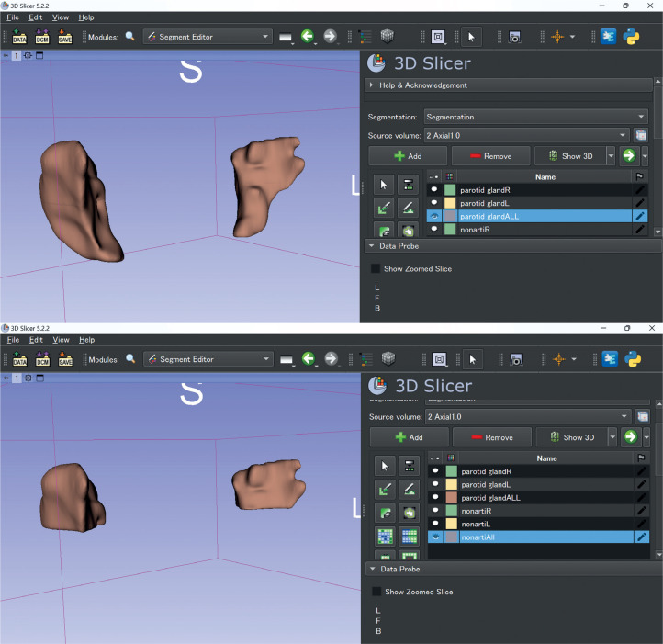Open the Segment Editor module dropdown in upper window

coord(208,37)
